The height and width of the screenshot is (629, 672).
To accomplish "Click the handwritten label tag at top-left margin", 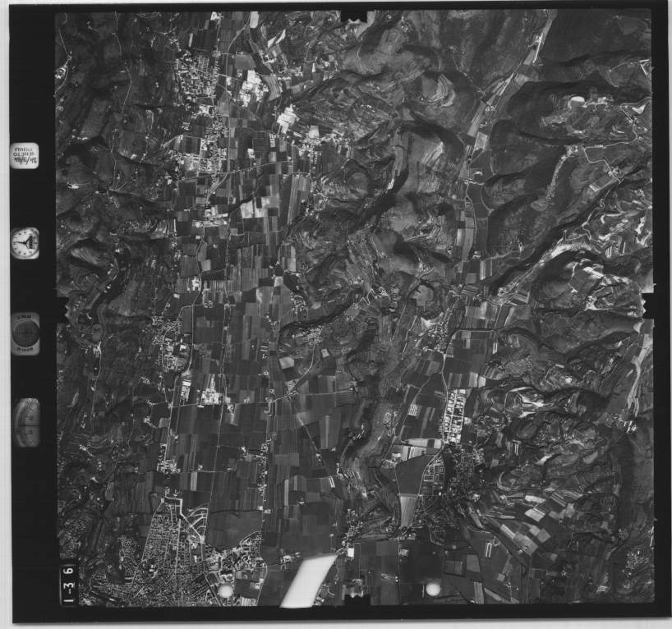I will tap(25, 155).
